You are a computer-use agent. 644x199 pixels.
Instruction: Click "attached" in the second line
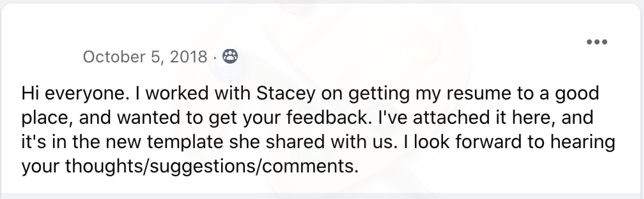(x=451, y=117)
